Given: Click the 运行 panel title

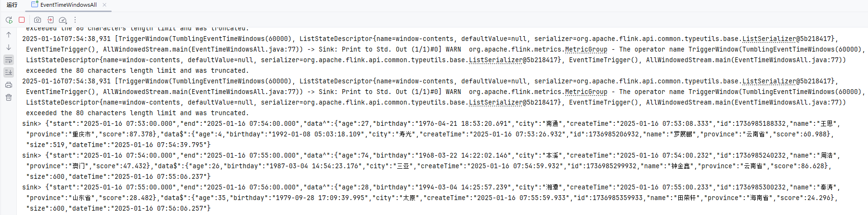Looking at the screenshot, I should (x=12, y=5).
